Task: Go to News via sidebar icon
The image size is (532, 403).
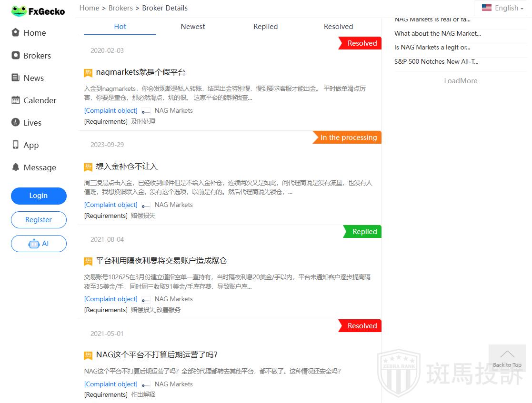Action: tap(16, 78)
